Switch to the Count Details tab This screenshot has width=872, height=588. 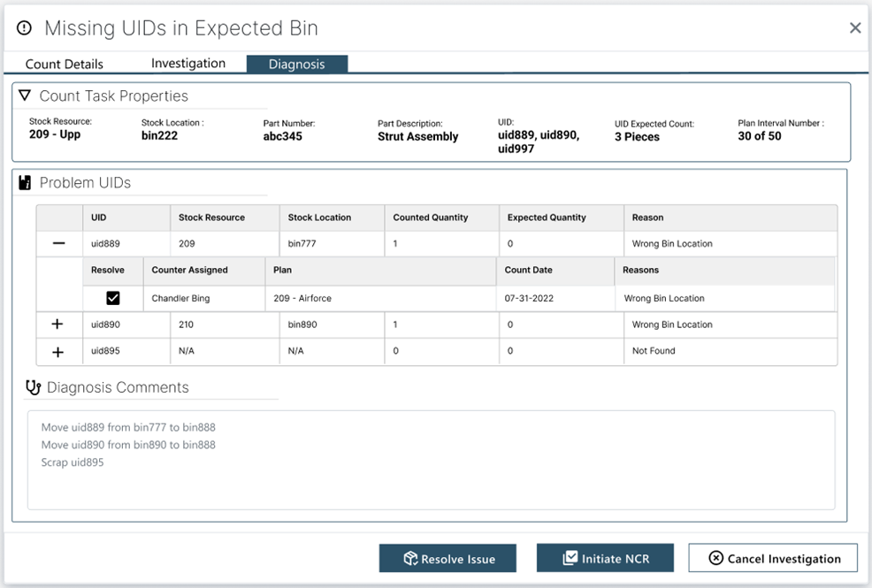coord(63,63)
